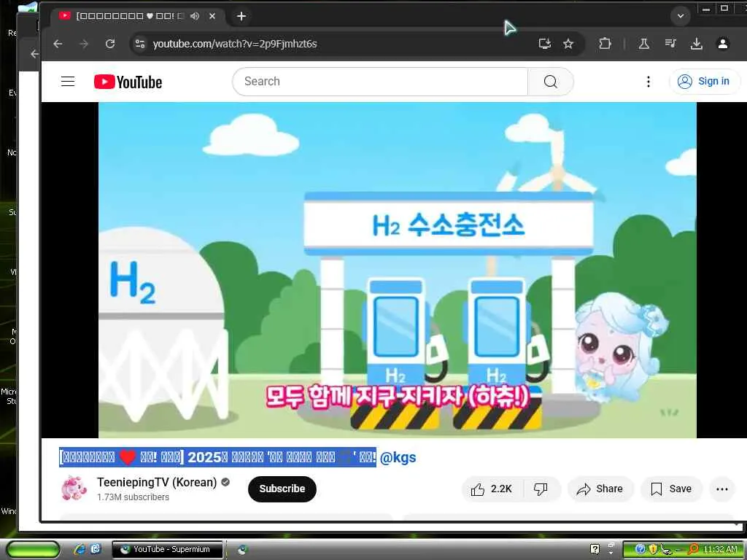Sign in to YouTube
This screenshot has height=560, width=747.
pos(704,82)
